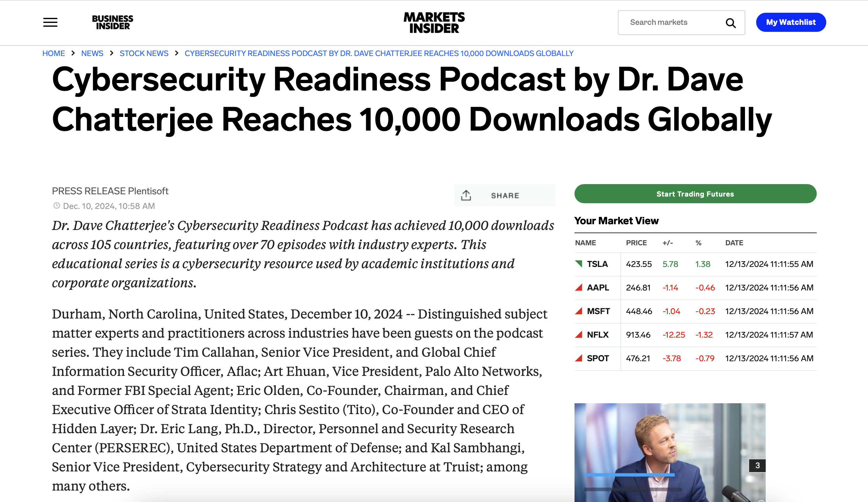Click the red down arrow next to SPOT
Screen dimensions: 868x502
(x=579, y=358)
